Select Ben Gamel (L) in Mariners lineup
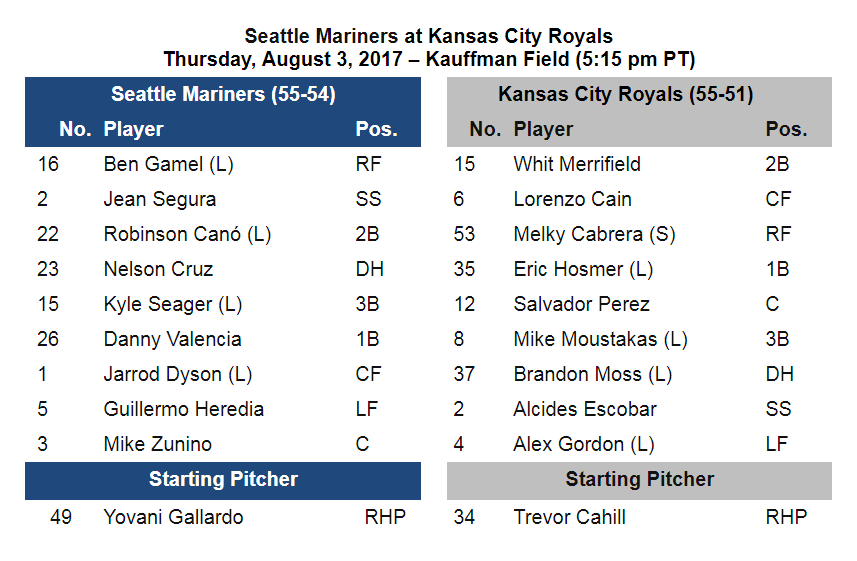Image resolution: width=857 pixels, height=561 pixels. 168,164
